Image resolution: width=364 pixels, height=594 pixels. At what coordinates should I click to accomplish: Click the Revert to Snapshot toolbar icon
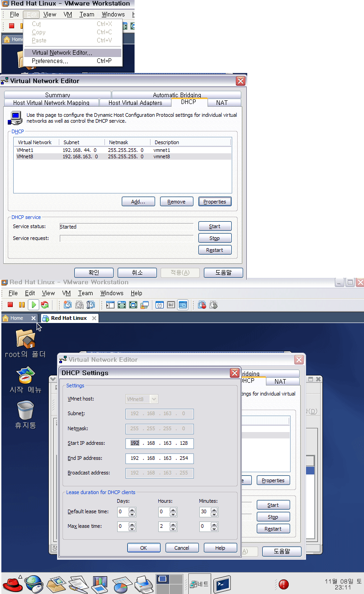pos(79,305)
